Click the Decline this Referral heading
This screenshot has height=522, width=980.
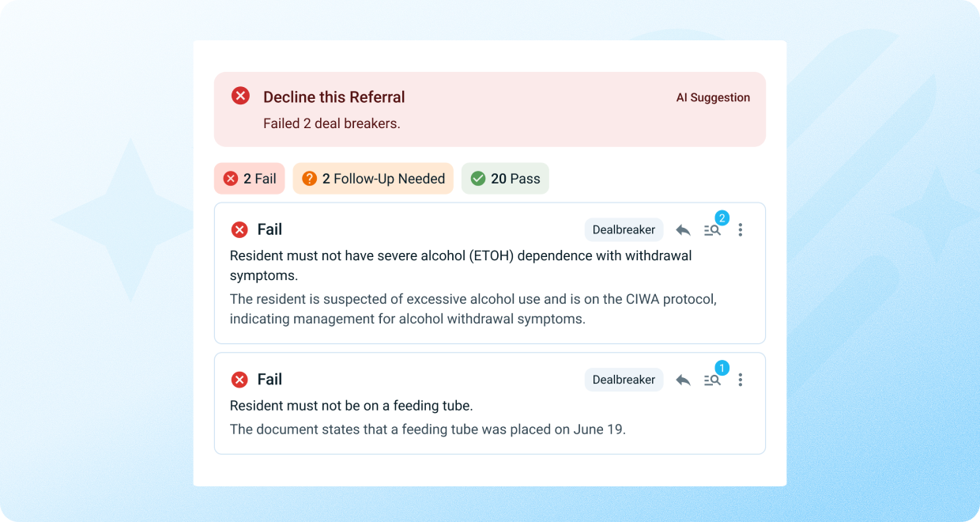click(x=334, y=97)
